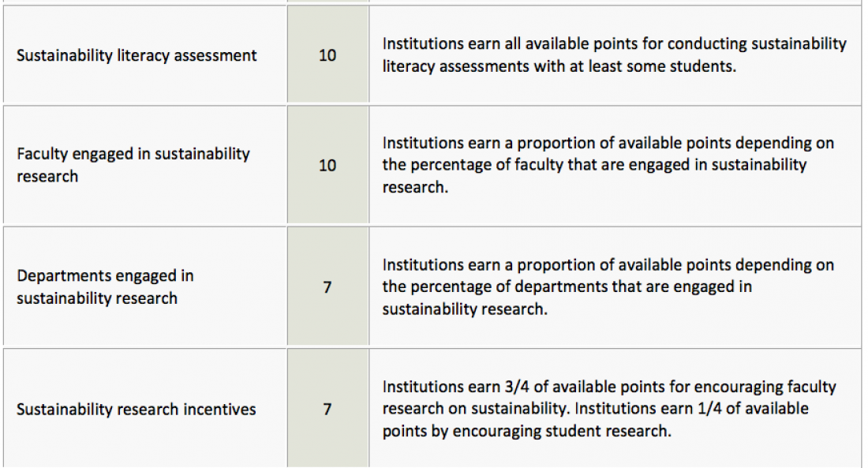Click the description about encouraging faculty research
The height and width of the screenshot is (468, 868).
point(609,409)
